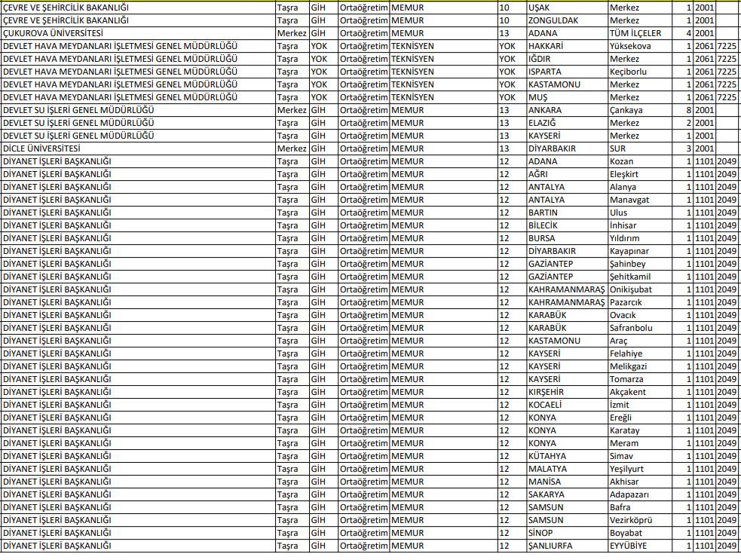Click the BİLECİK province cell
Viewport: 741px width, 560px height.
tap(567, 225)
